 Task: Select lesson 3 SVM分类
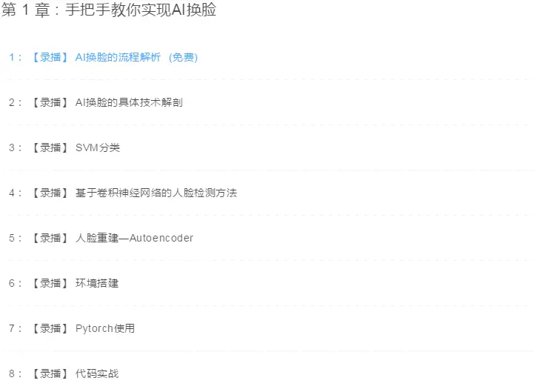(x=98, y=147)
